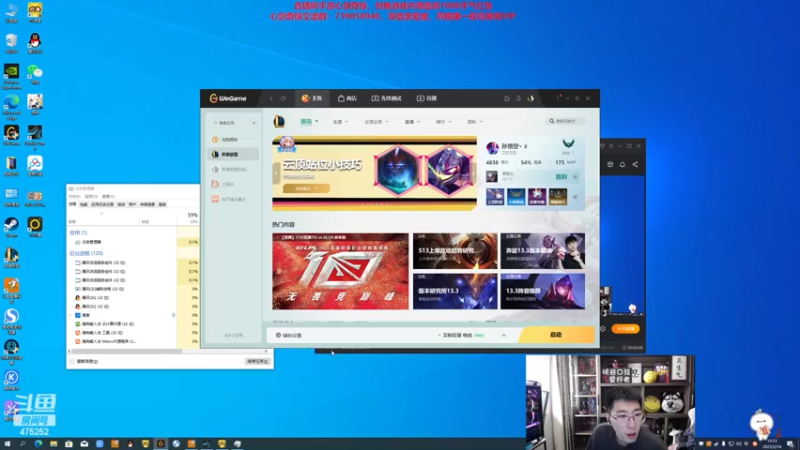Click the golden enter button on the 云顶站位小技巧 banner

pos(306,188)
